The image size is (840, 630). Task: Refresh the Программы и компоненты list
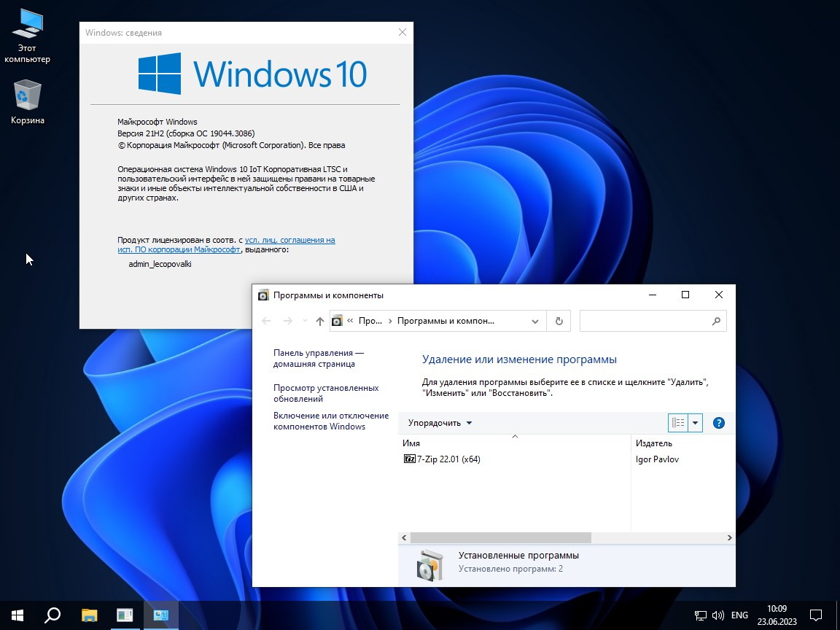click(x=559, y=321)
